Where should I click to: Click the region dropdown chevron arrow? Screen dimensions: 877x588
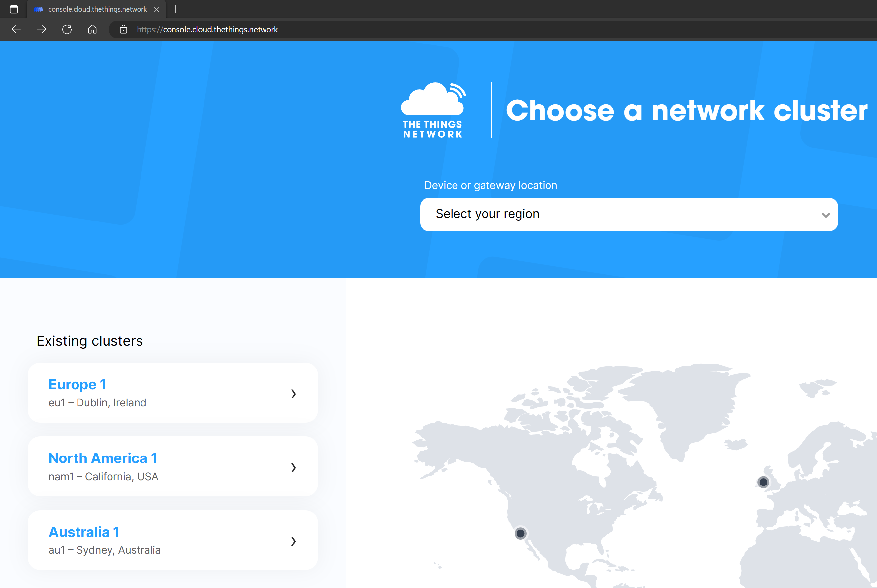click(826, 215)
